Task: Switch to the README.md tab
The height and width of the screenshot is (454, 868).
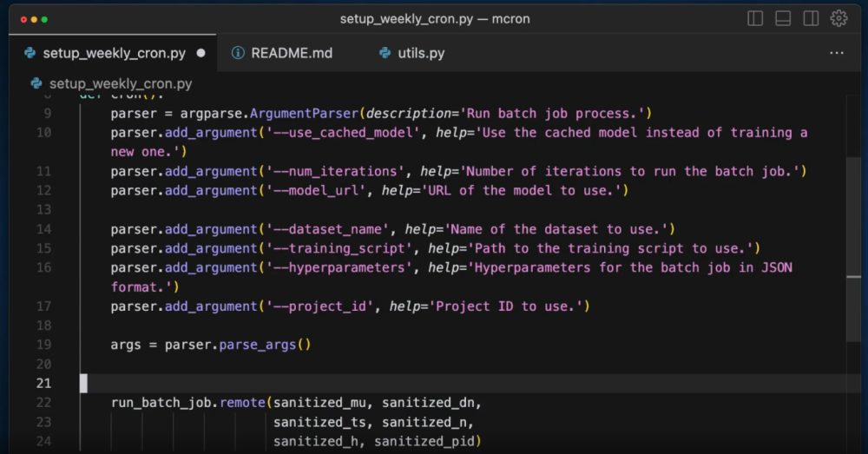Action: [291, 53]
